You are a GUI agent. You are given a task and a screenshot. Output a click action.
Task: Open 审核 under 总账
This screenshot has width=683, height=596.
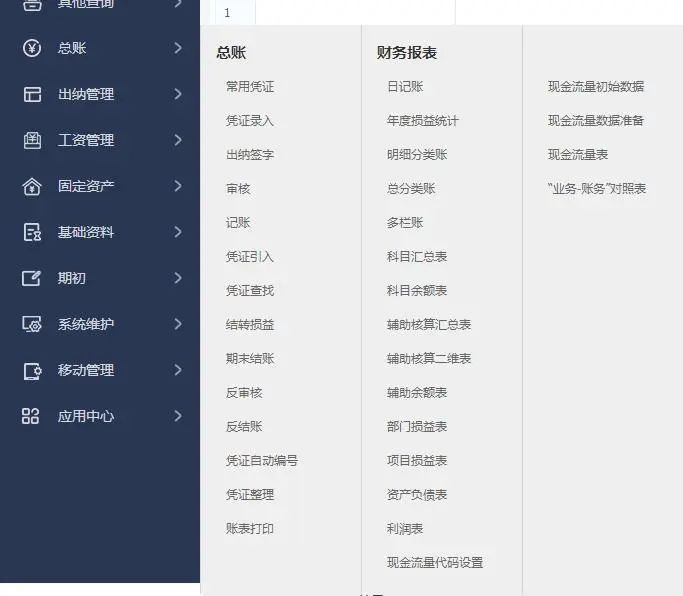click(238, 189)
